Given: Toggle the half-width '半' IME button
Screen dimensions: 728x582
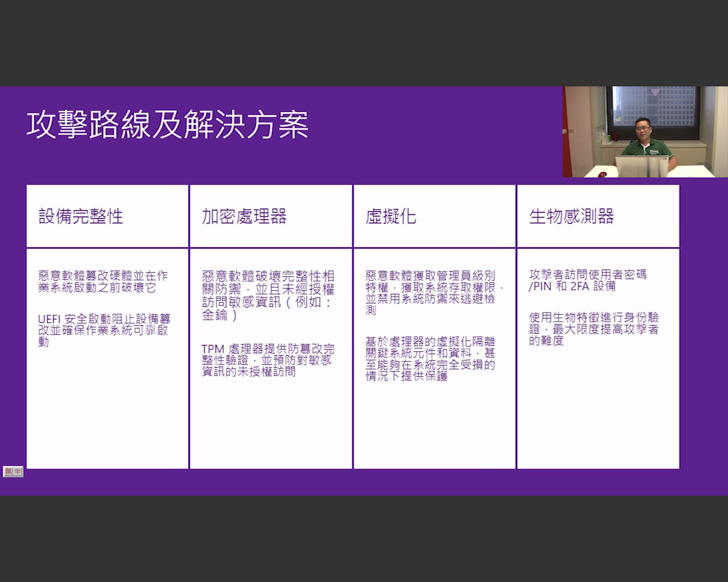Looking at the screenshot, I should [18, 472].
